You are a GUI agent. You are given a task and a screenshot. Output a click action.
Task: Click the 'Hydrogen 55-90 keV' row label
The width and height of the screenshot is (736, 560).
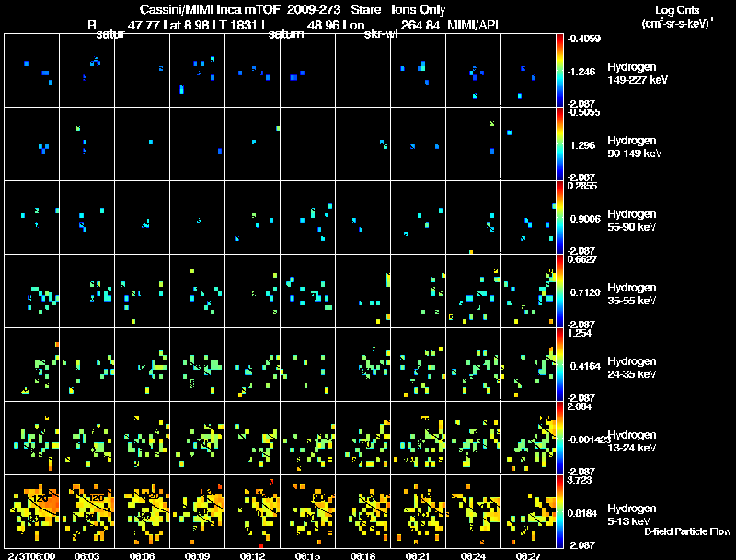[x=632, y=221]
